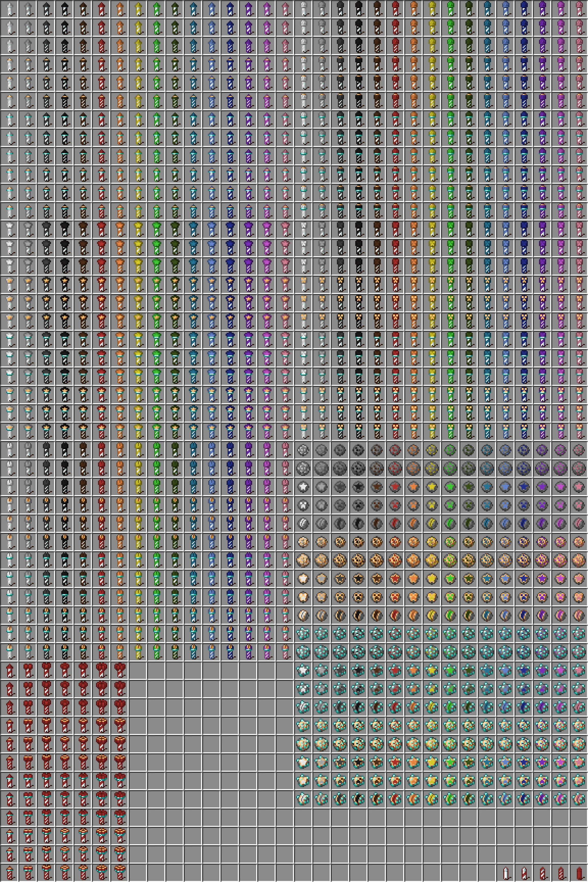
Task: Select the yellow star on plain gray ball
Action: click(x=432, y=487)
